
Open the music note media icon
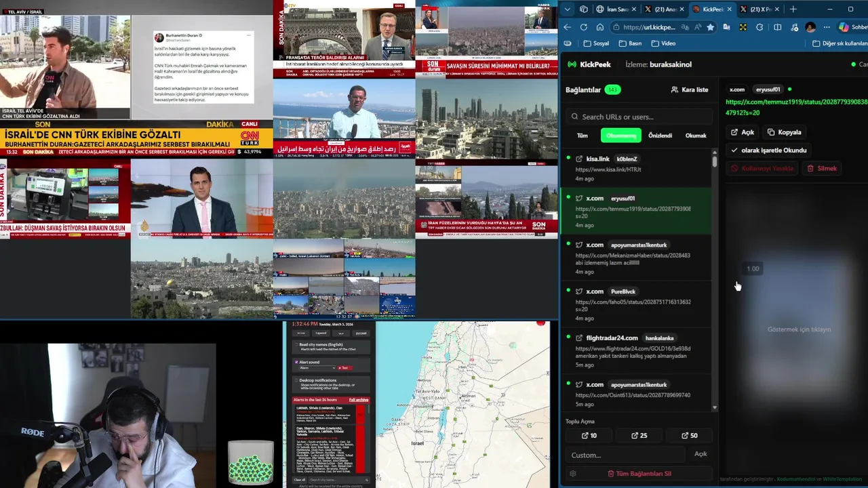pos(793,27)
